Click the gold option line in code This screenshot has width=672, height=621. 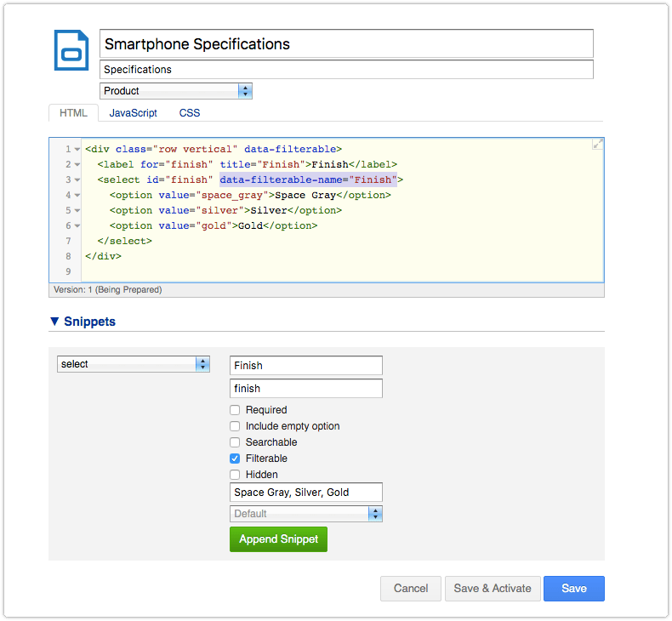click(214, 226)
